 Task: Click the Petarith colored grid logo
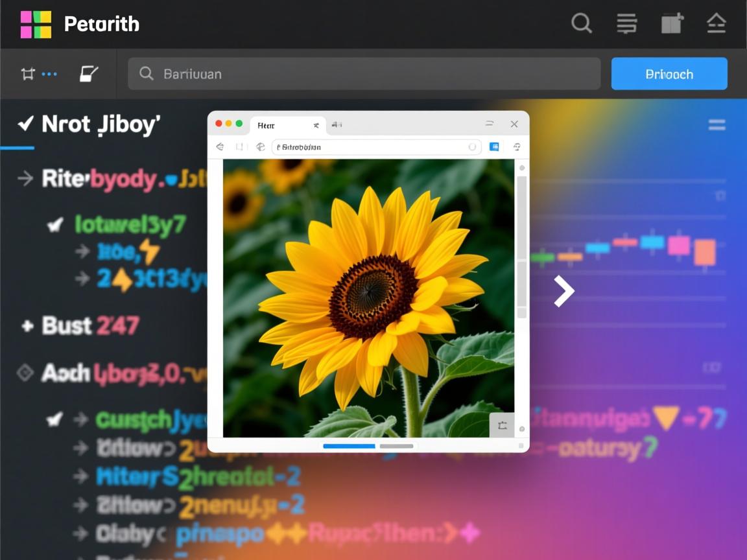click(x=36, y=25)
